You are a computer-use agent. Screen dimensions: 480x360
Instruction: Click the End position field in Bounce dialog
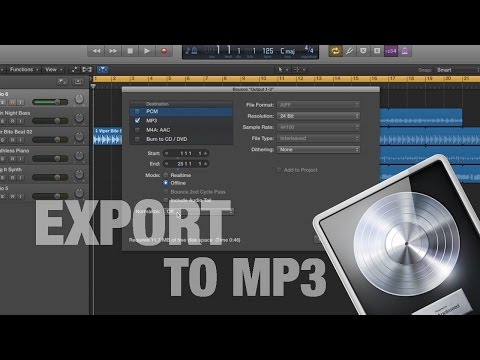(x=186, y=164)
